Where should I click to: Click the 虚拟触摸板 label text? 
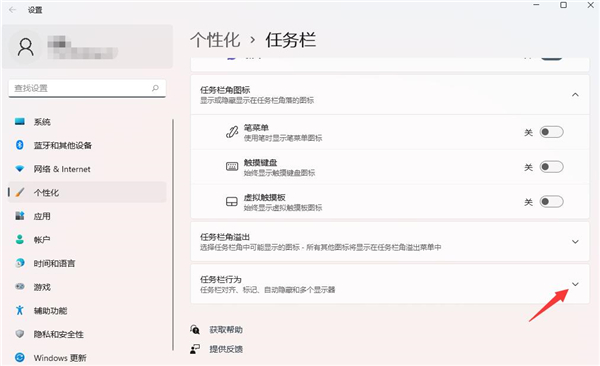[265, 197]
